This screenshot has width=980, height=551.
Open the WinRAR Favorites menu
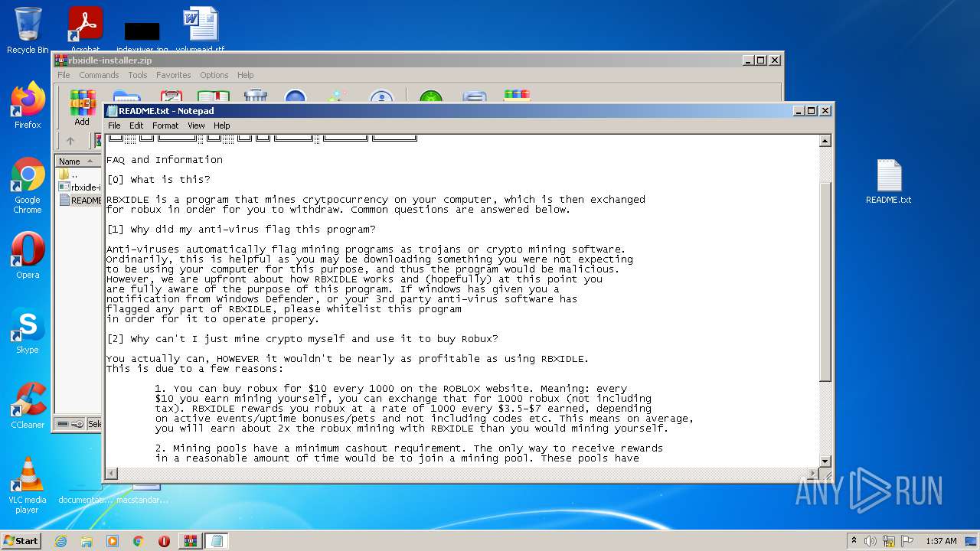pyautogui.click(x=174, y=75)
